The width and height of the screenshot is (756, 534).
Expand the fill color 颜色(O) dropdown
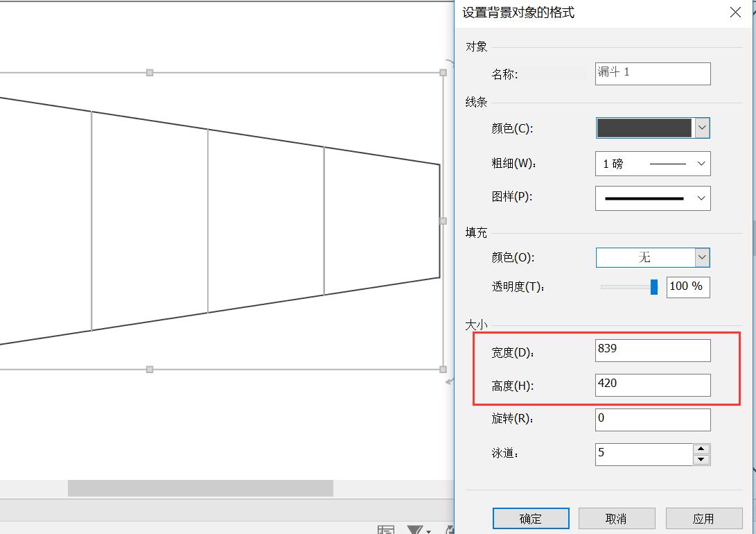coord(702,257)
